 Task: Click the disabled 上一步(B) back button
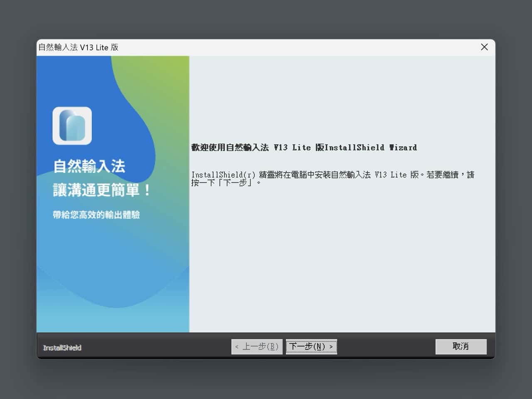pyautogui.click(x=257, y=347)
